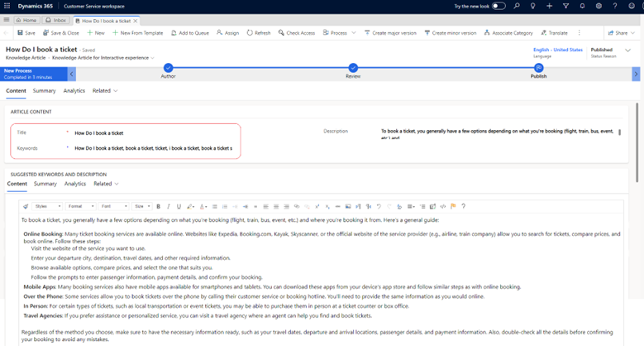Expand the Process command chevron
Screen dimensions: 644x346
click(354, 33)
